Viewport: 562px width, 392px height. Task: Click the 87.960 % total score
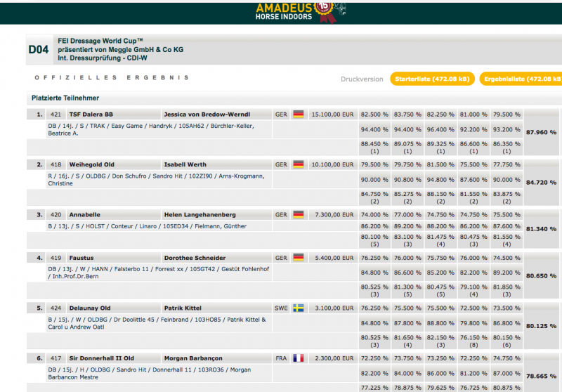541,131
